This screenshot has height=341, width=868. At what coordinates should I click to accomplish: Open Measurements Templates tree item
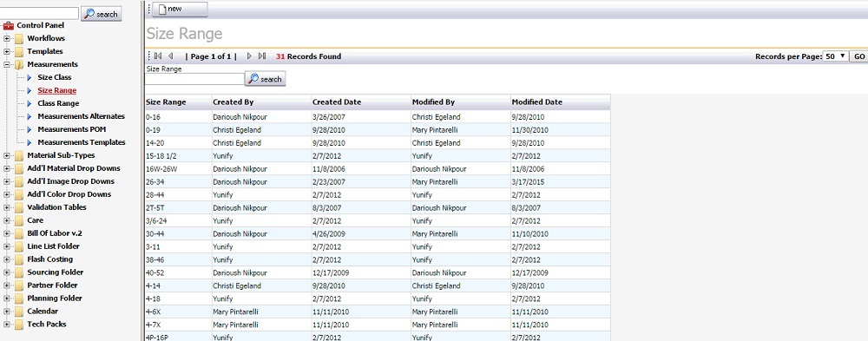[x=82, y=142]
